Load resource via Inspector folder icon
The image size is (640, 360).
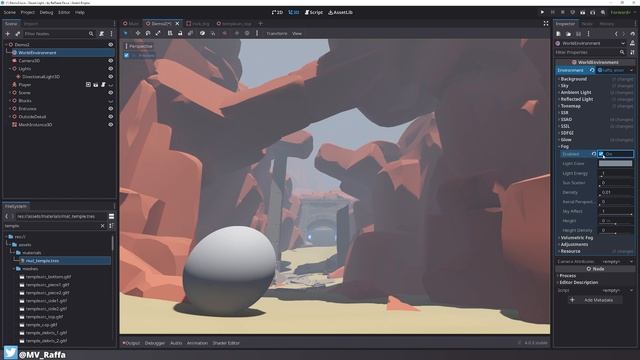click(568, 34)
